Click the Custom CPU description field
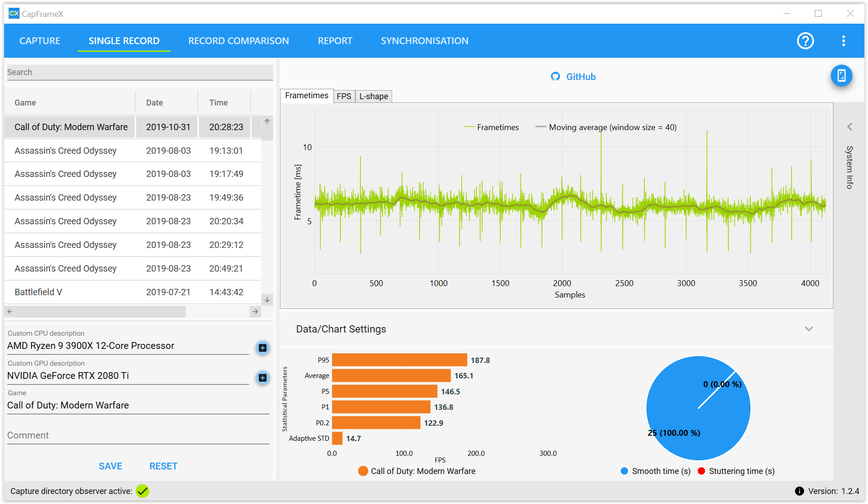This screenshot has height=504, width=868. (128, 346)
